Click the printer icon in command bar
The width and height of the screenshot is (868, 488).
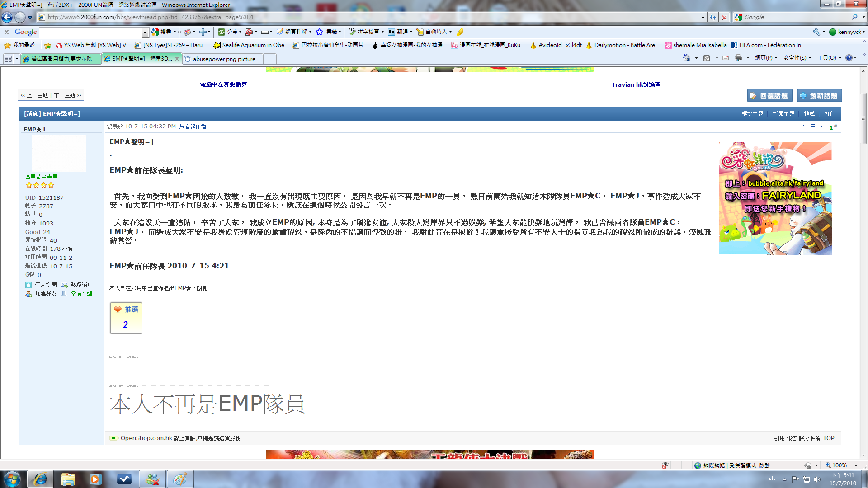pos(738,58)
